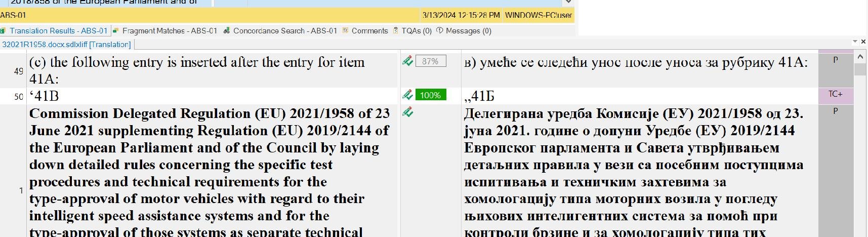The width and height of the screenshot is (868, 237).
Task: Click the ABS-01 label in yellow bar
Action: 13,15
